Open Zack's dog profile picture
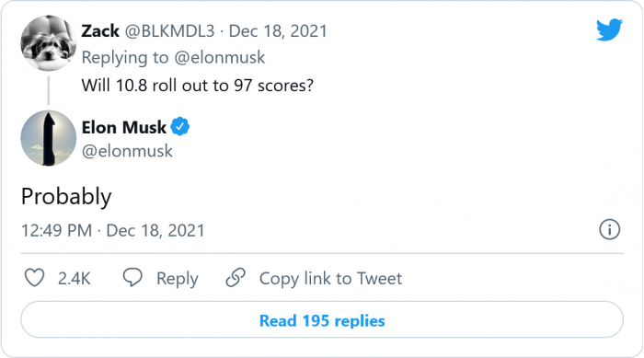Image resolution: width=644 pixels, height=358 pixels. pos(49,43)
